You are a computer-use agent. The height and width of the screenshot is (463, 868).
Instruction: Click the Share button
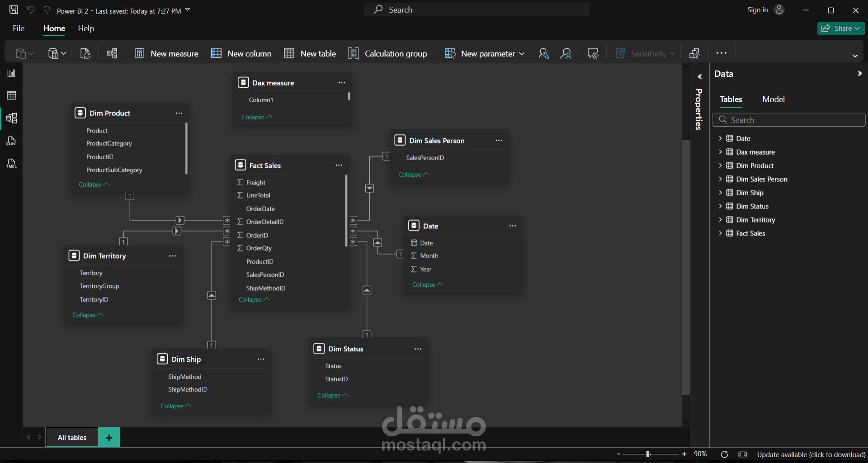[841, 28]
